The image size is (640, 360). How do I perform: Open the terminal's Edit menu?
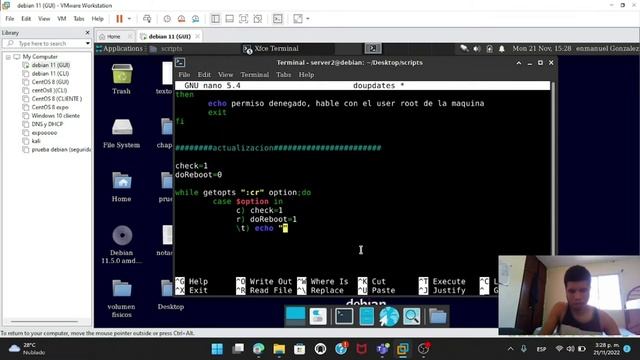(204, 75)
